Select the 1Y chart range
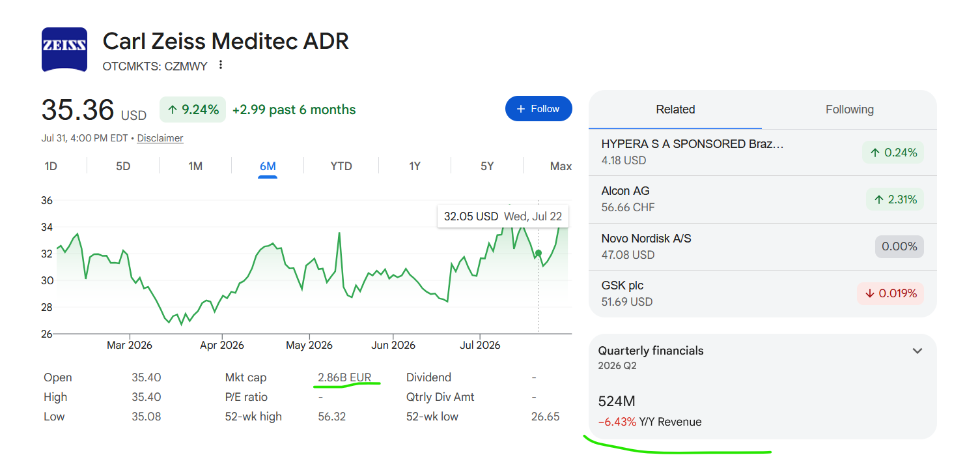 click(415, 166)
